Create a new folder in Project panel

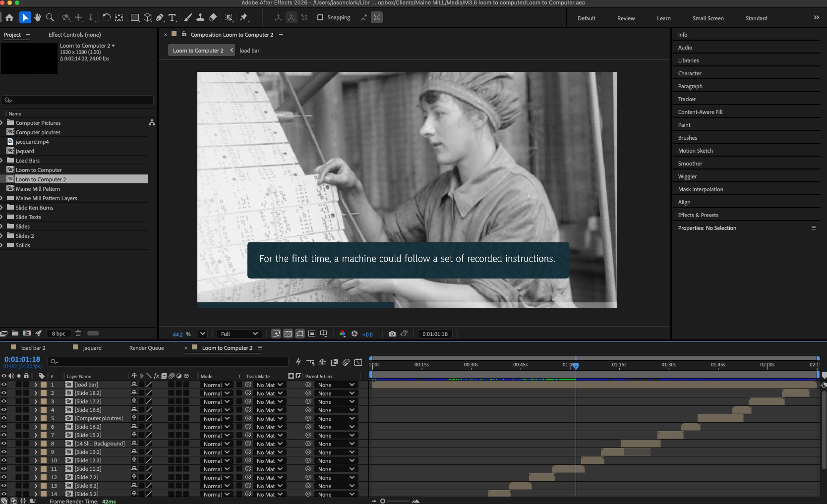(x=15, y=334)
